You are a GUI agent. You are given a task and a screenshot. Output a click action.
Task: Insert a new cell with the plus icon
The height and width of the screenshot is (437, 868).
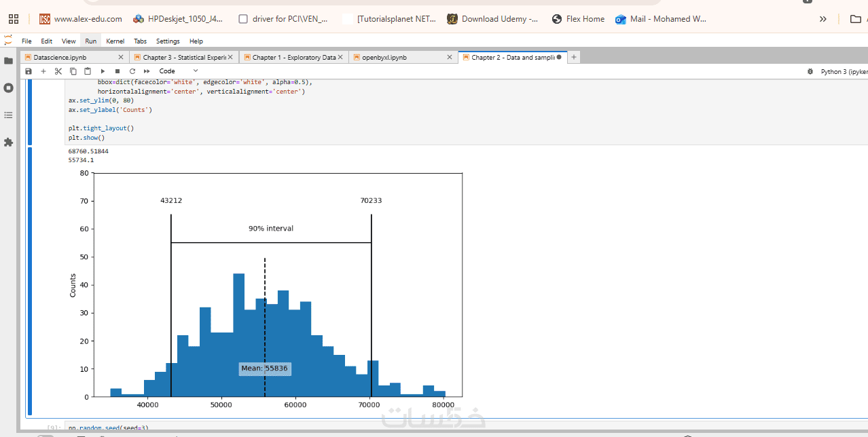(43, 71)
